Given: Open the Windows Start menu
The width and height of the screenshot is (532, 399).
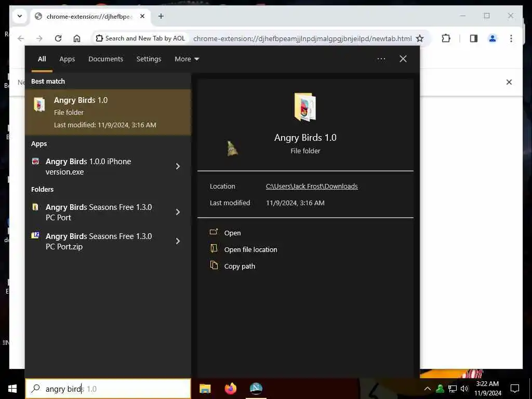Looking at the screenshot, I should pyautogui.click(x=12, y=389).
